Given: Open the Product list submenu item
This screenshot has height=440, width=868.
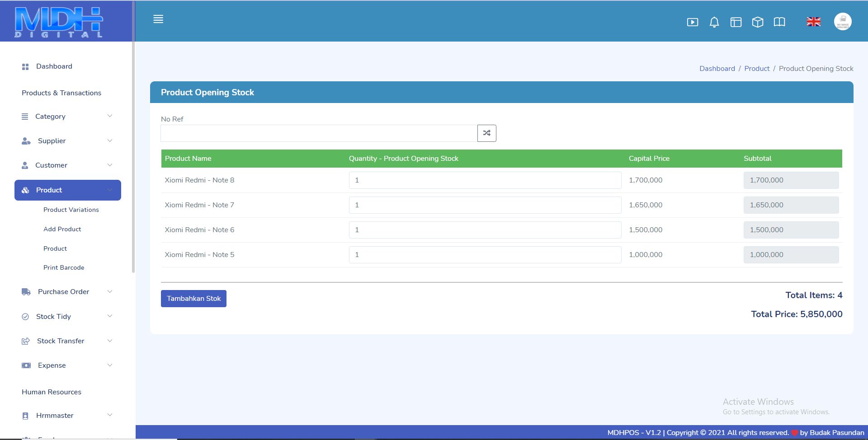Looking at the screenshot, I should [55, 248].
